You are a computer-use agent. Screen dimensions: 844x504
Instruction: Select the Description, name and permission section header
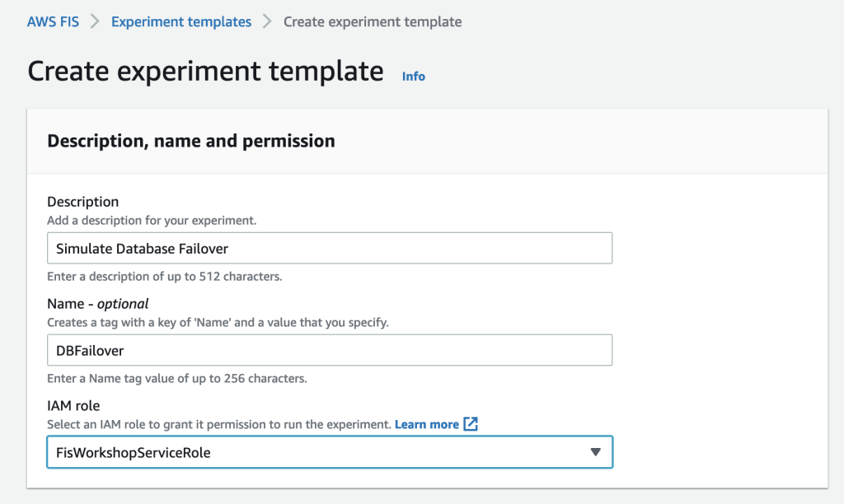tap(190, 141)
